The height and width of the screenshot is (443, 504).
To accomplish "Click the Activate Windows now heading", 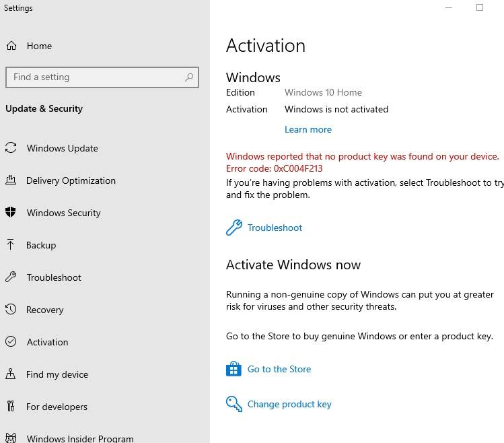I will coord(293,265).
